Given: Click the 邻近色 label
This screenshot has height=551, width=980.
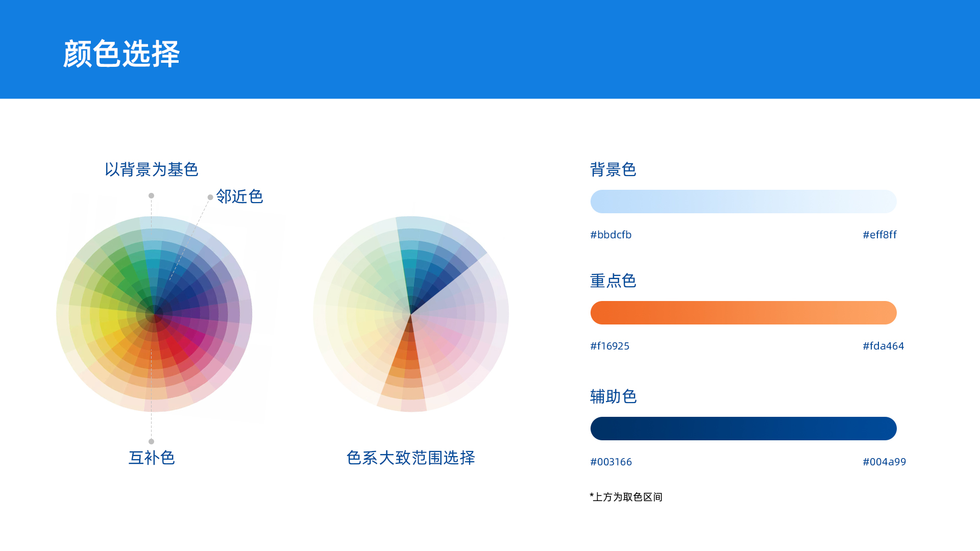Looking at the screenshot, I should coord(239,196).
